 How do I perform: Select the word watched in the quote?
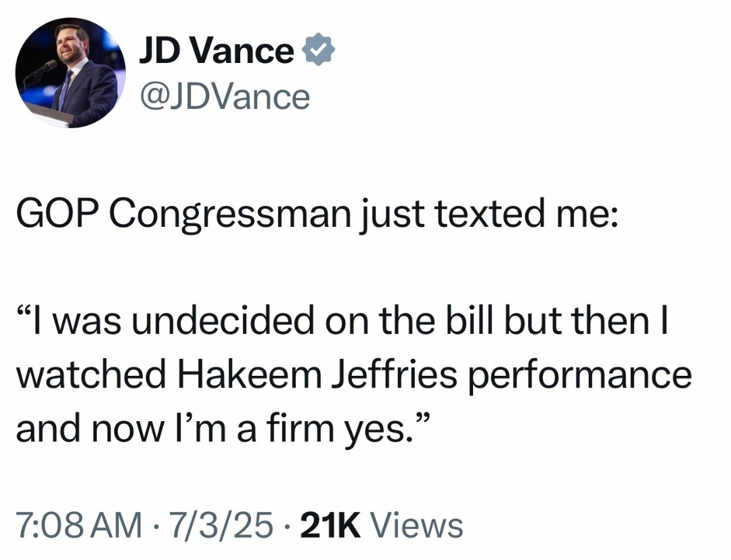pyautogui.click(x=91, y=374)
